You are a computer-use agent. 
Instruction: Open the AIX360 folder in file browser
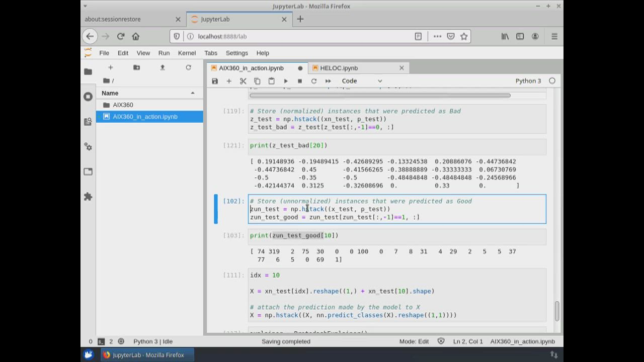pos(123,105)
